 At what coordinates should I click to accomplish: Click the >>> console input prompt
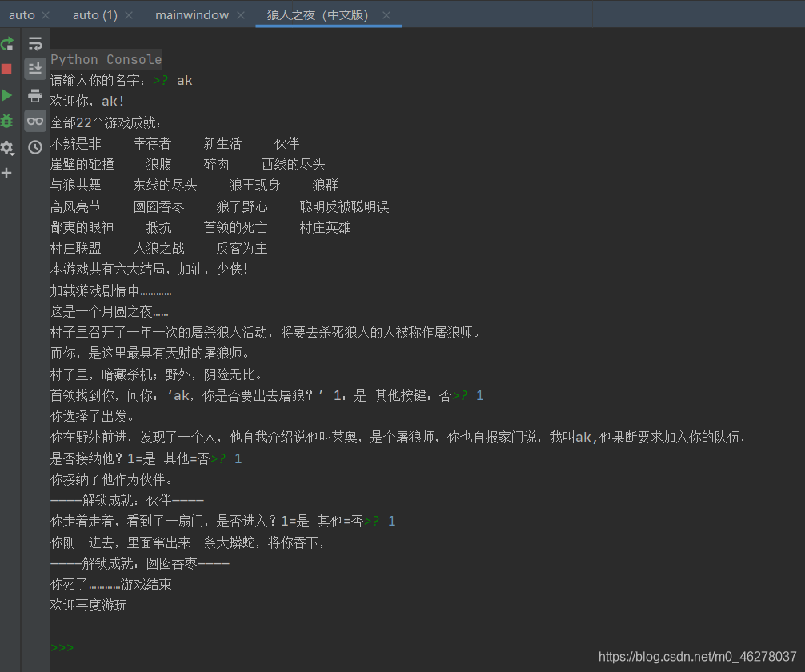click(61, 647)
